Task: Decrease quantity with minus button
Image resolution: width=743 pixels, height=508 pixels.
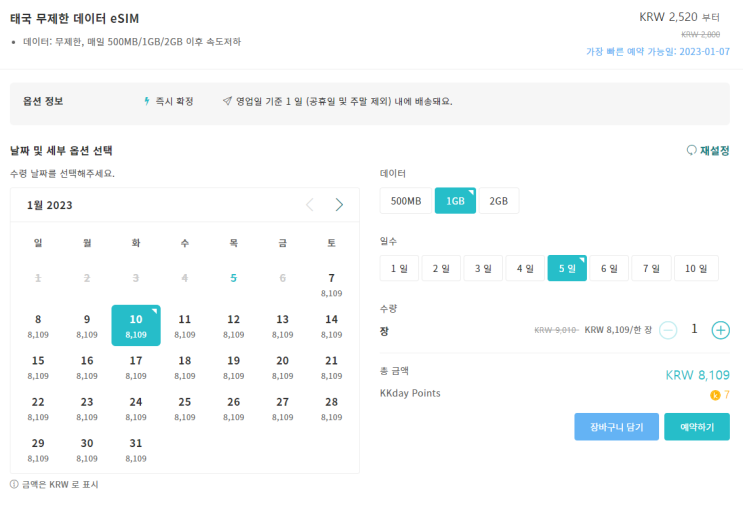Action: coord(668,330)
